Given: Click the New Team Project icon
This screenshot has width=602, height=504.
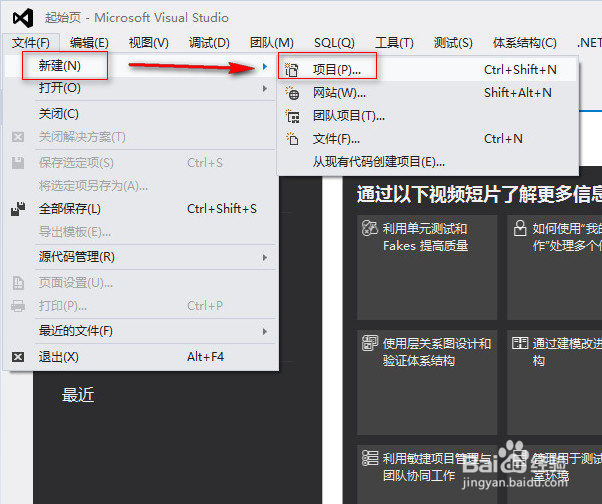Looking at the screenshot, I should pyautogui.click(x=292, y=116).
